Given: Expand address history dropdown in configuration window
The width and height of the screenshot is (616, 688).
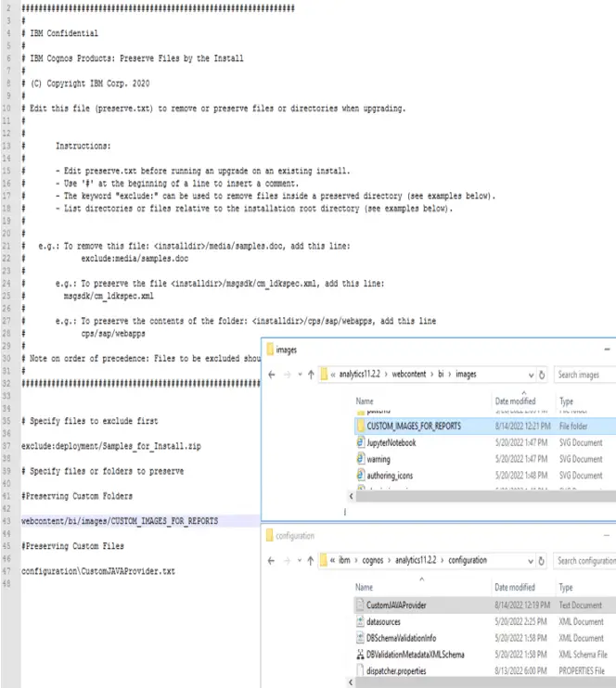Looking at the screenshot, I should (531, 561).
